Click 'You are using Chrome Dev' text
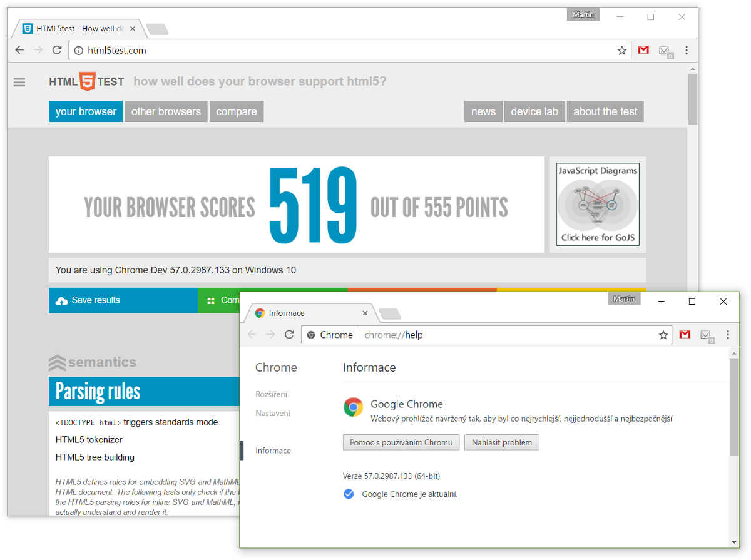751x560 pixels. coord(176,270)
